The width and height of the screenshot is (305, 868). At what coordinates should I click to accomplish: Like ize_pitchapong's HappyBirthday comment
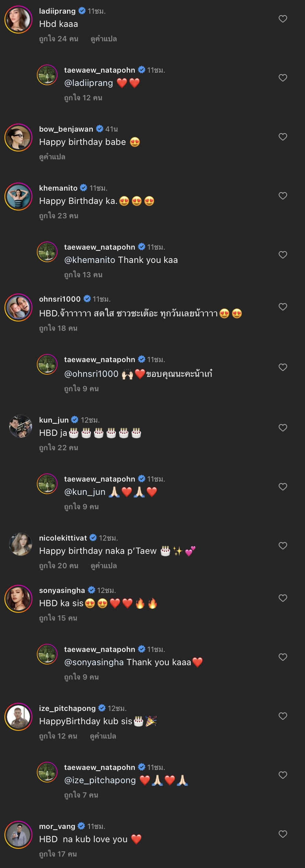pos(283,716)
